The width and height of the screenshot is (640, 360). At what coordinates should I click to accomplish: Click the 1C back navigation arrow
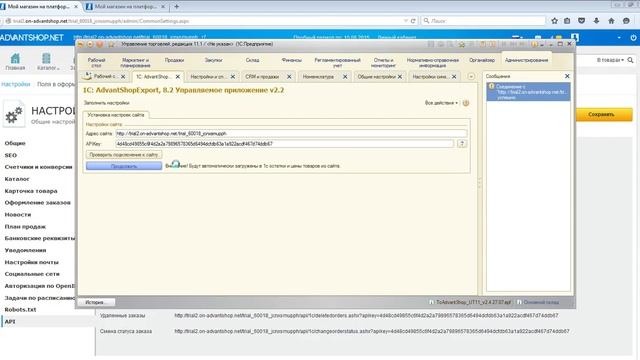pos(81,44)
